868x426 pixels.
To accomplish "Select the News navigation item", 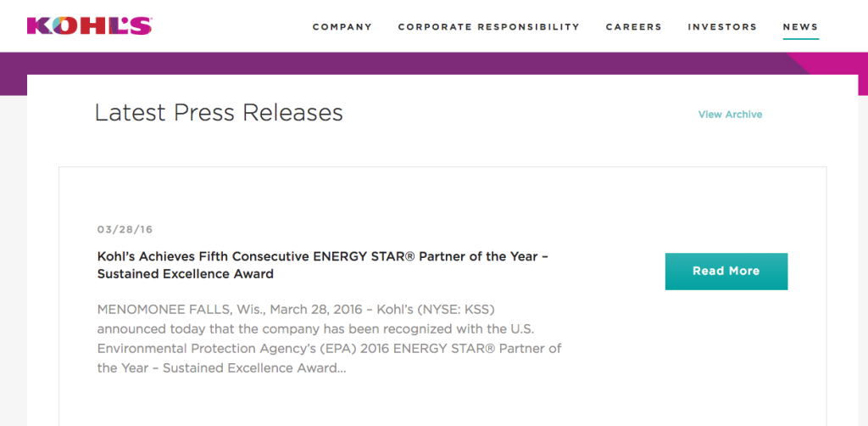I will [x=800, y=26].
